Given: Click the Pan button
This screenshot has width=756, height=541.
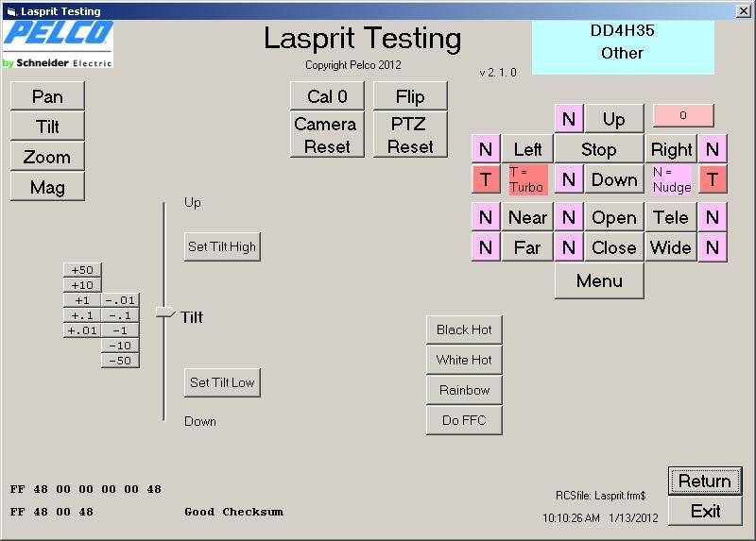Looking at the screenshot, I should click(x=47, y=96).
